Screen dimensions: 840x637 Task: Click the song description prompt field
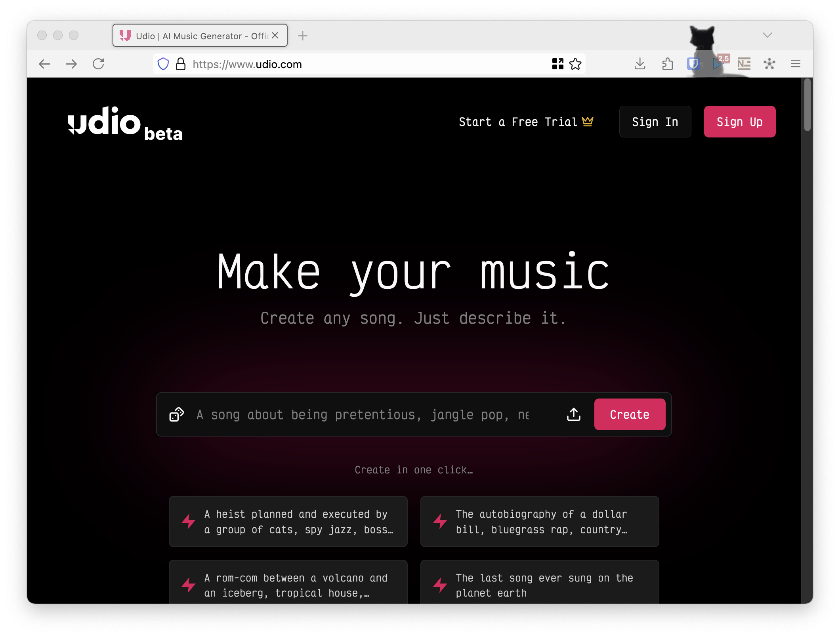click(x=363, y=414)
